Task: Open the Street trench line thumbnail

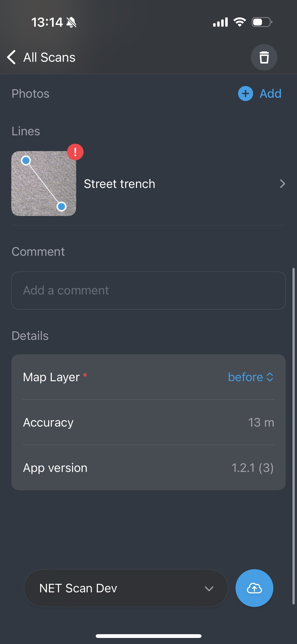Action: coord(44,183)
